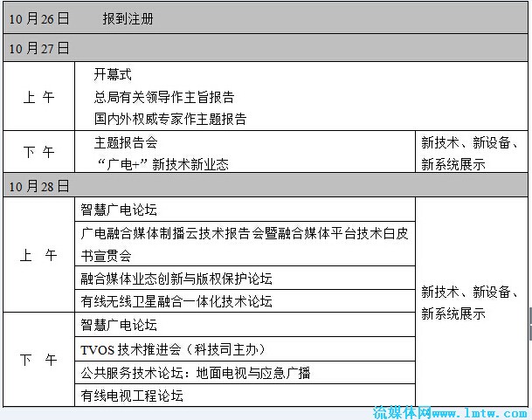
Task: Select the 10月28日 date header row
Action: tap(40, 186)
